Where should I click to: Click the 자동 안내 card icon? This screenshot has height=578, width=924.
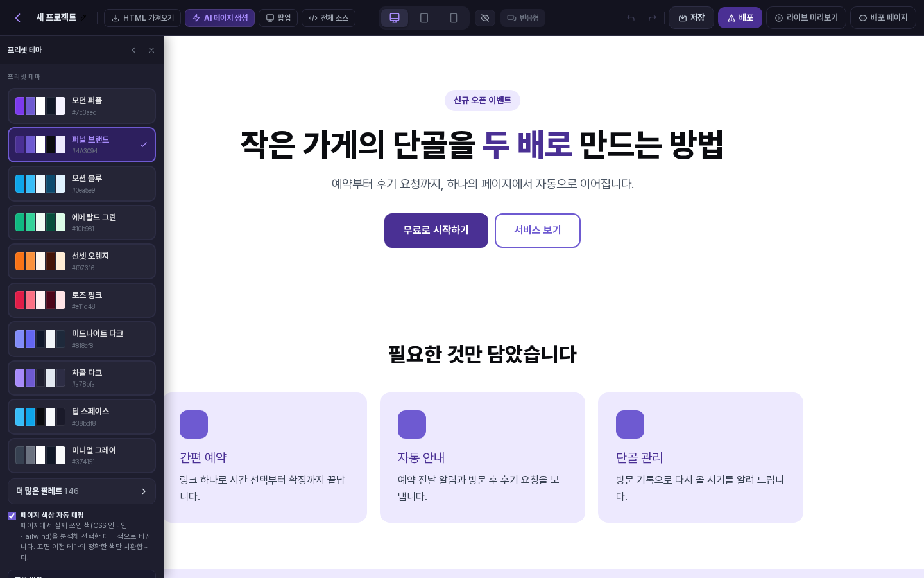412,425
